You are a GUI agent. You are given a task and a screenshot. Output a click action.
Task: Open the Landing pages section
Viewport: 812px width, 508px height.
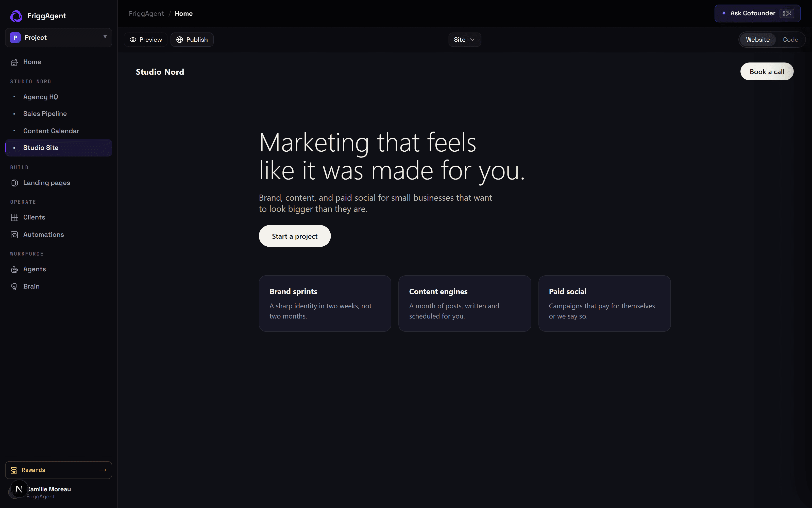coord(58,183)
